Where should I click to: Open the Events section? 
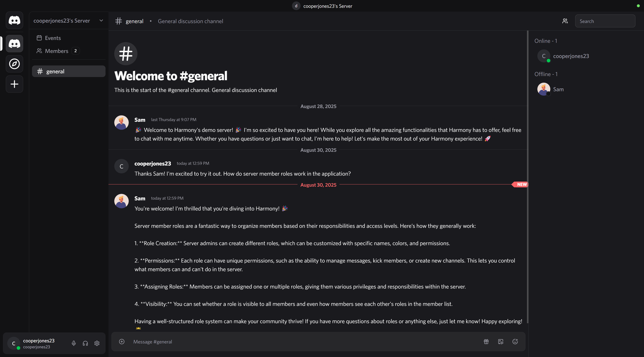tap(53, 38)
